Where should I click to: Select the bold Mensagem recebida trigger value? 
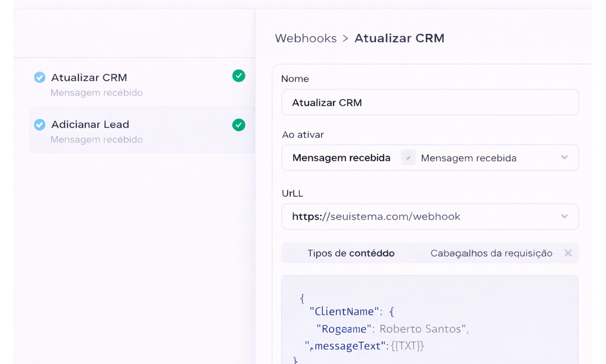coord(341,158)
